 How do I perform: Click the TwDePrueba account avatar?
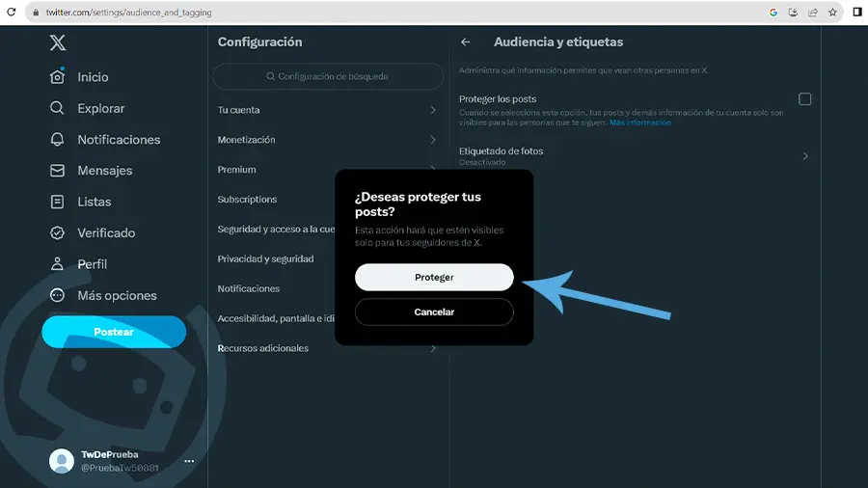point(62,461)
